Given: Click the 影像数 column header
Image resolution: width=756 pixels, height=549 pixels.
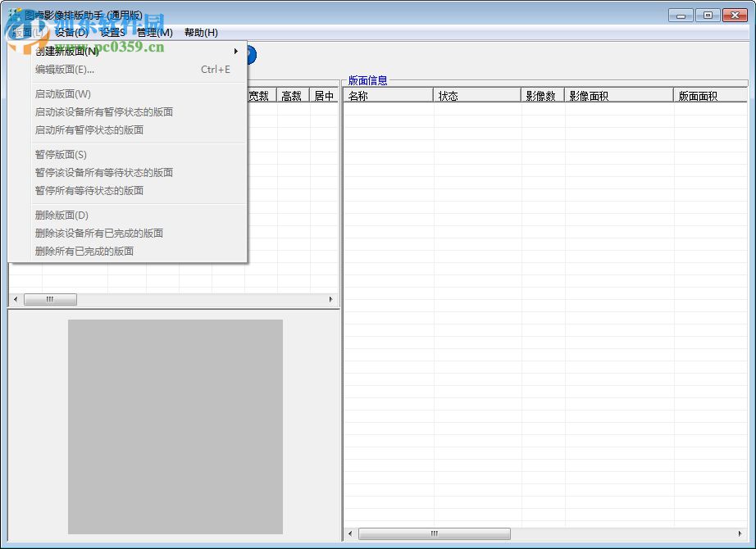Looking at the screenshot, I should click(x=542, y=94).
